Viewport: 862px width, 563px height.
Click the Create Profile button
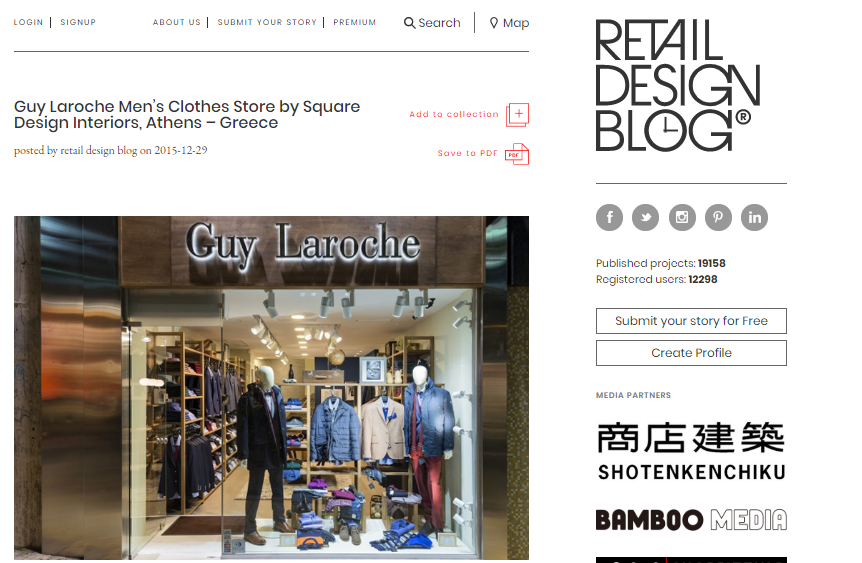click(x=691, y=353)
